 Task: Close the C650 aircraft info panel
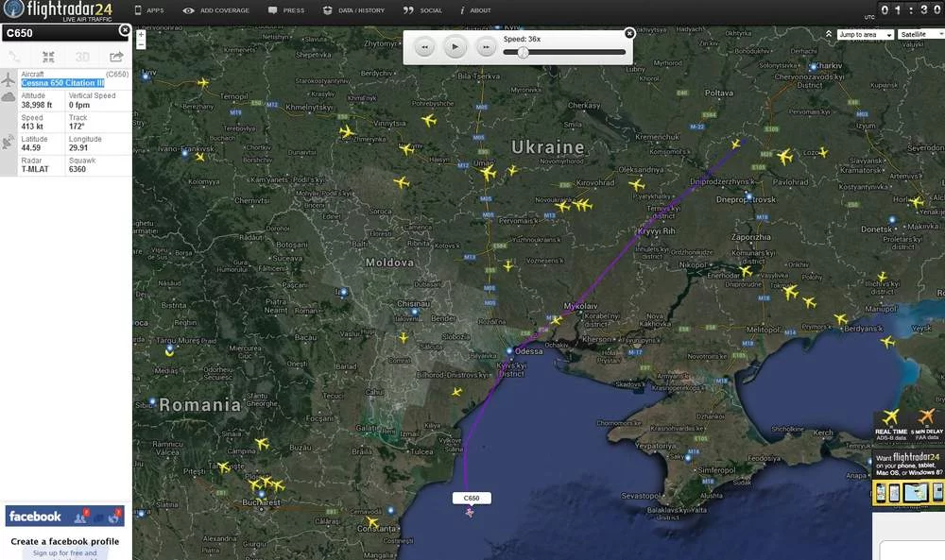click(124, 29)
